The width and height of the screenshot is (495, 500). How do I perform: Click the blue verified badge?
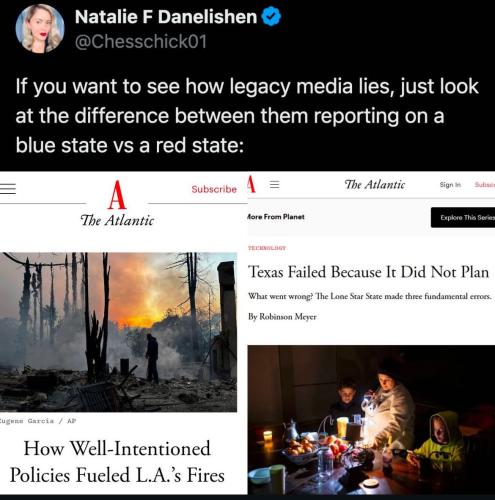[271, 17]
